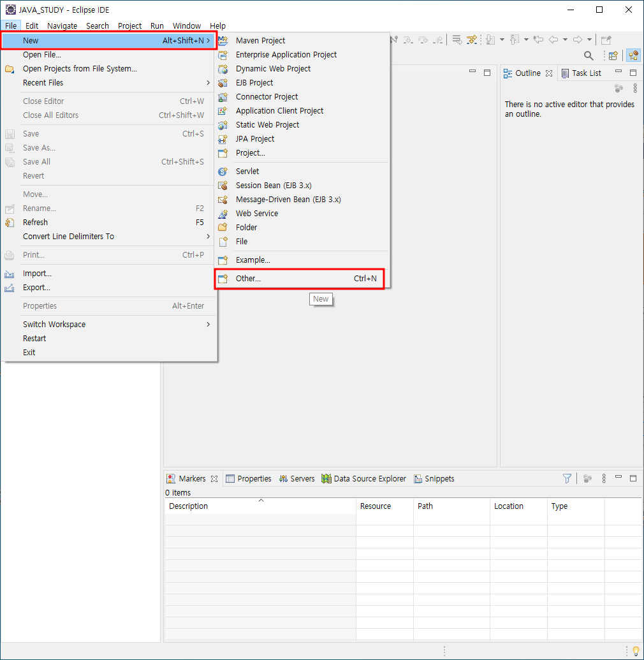This screenshot has width=644, height=660.
Task: Click the Step Over toolbar icon
Action: click(x=423, y=40)
